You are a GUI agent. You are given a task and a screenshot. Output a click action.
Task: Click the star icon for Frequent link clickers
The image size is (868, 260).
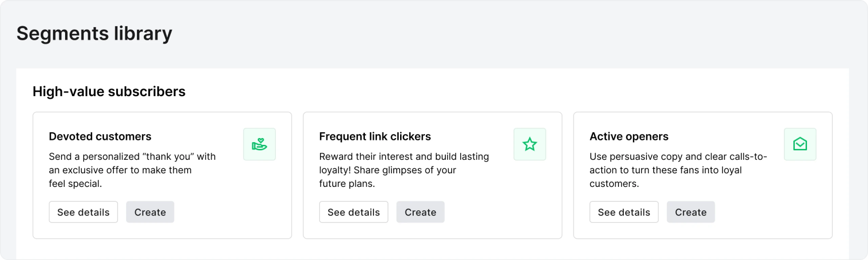point(530,144)
